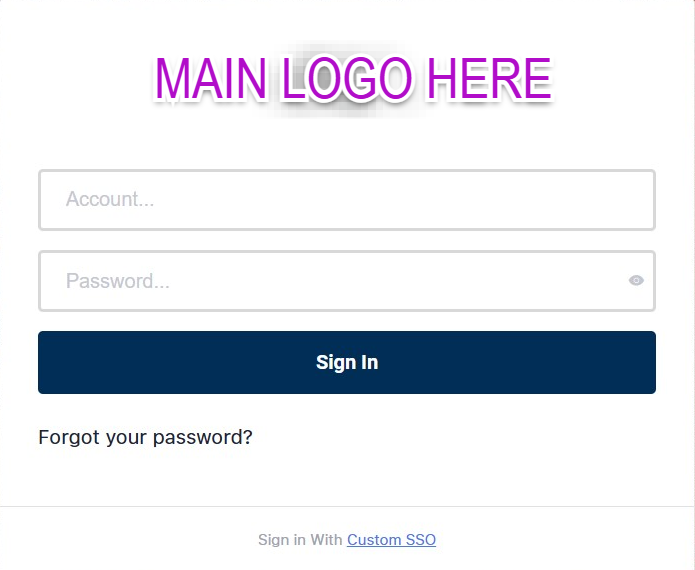
Task: Show password using the eye icon
Action: [x=636, y=281]
